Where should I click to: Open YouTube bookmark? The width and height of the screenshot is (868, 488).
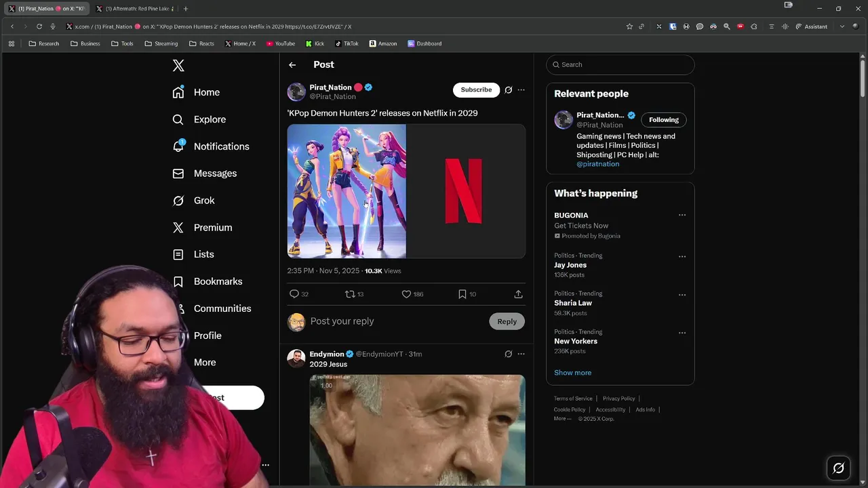[281, 43]
